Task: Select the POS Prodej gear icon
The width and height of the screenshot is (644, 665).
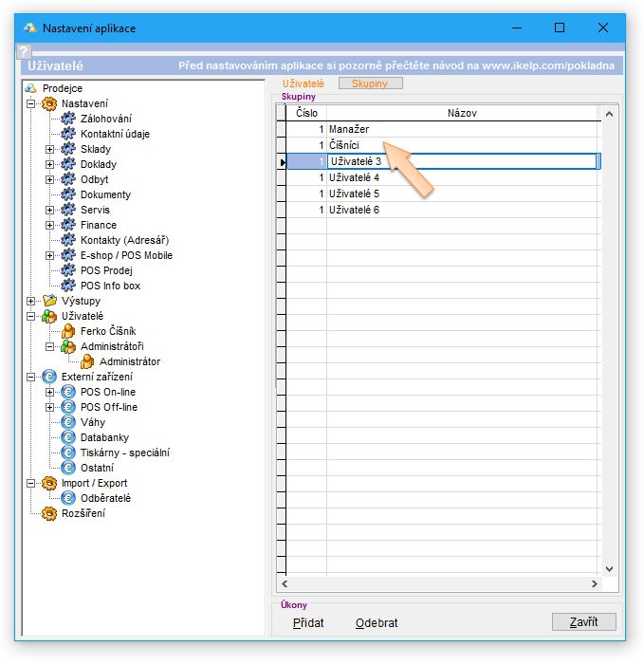Action: [67, 270]
